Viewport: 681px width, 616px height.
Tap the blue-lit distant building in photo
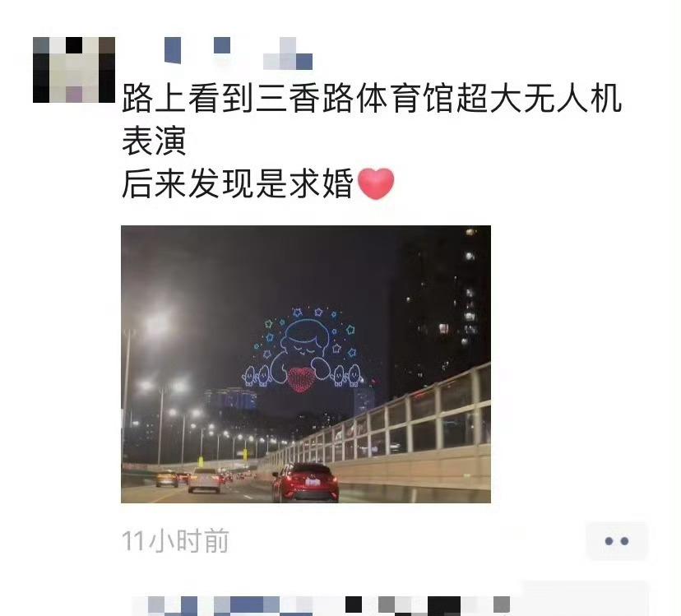(230, 399)
